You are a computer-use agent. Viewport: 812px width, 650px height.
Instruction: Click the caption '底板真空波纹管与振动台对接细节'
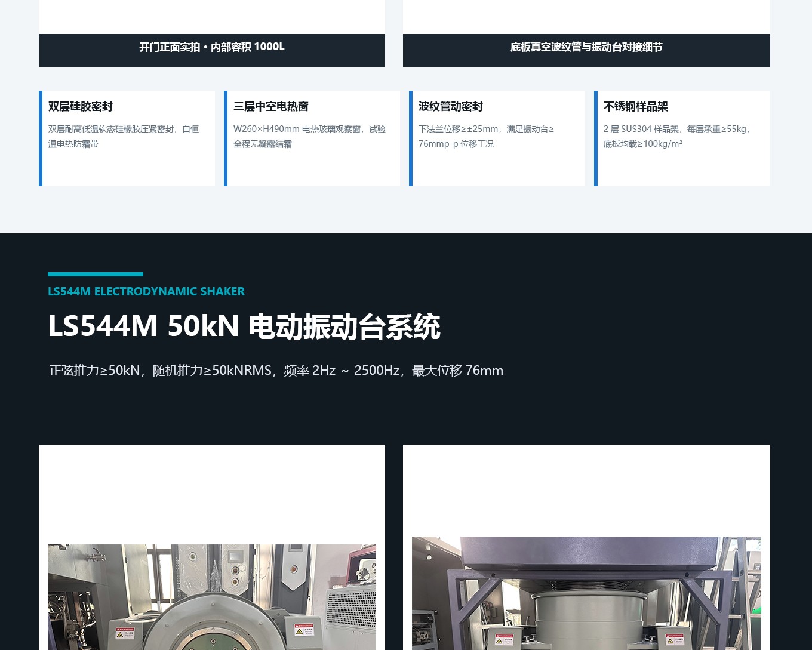586,47
